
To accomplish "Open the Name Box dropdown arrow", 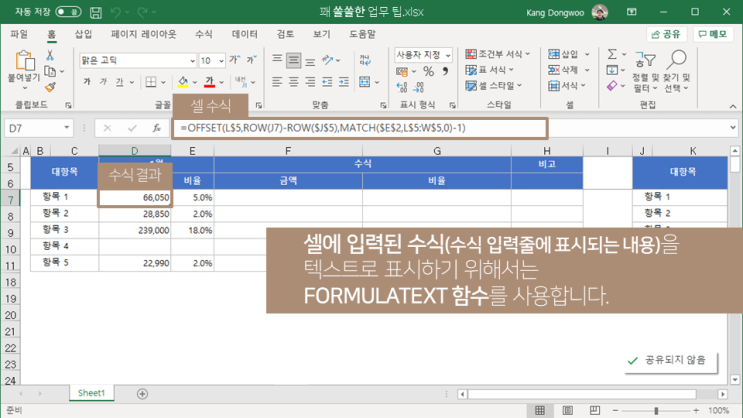I will pos(67,127).
